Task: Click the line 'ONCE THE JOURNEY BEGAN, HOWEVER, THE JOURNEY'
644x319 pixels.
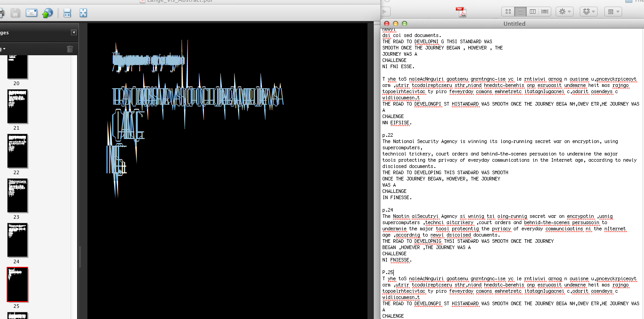Action: click(x=441, y=179)
